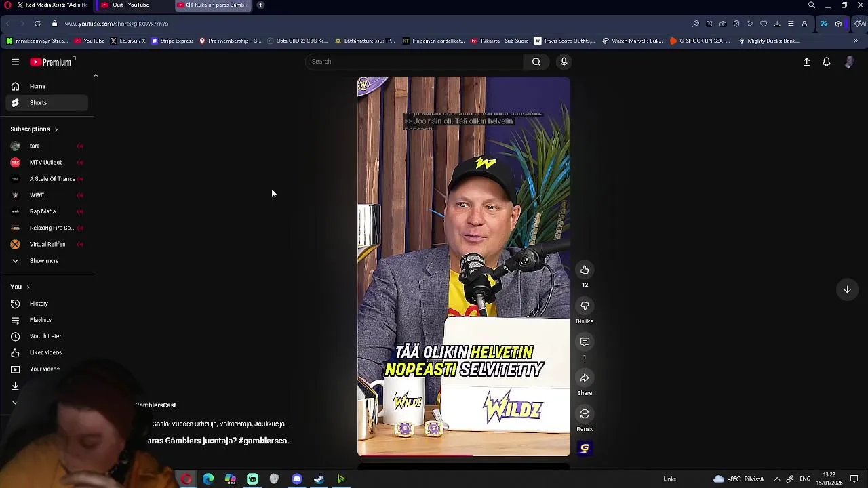
Task: Click the upload/create icon
Action: click(x=806, y=62)
